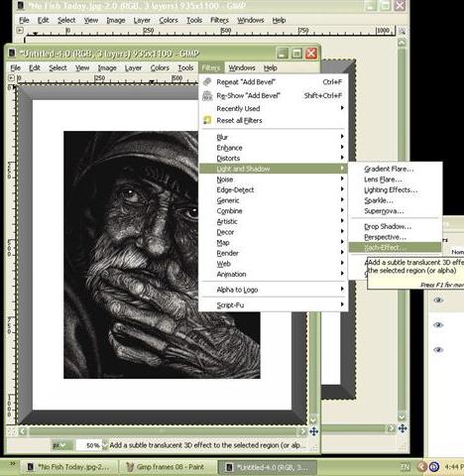Expand the Combine filters submenu
The height and width of the screenshot is (476, 464).
274,211
